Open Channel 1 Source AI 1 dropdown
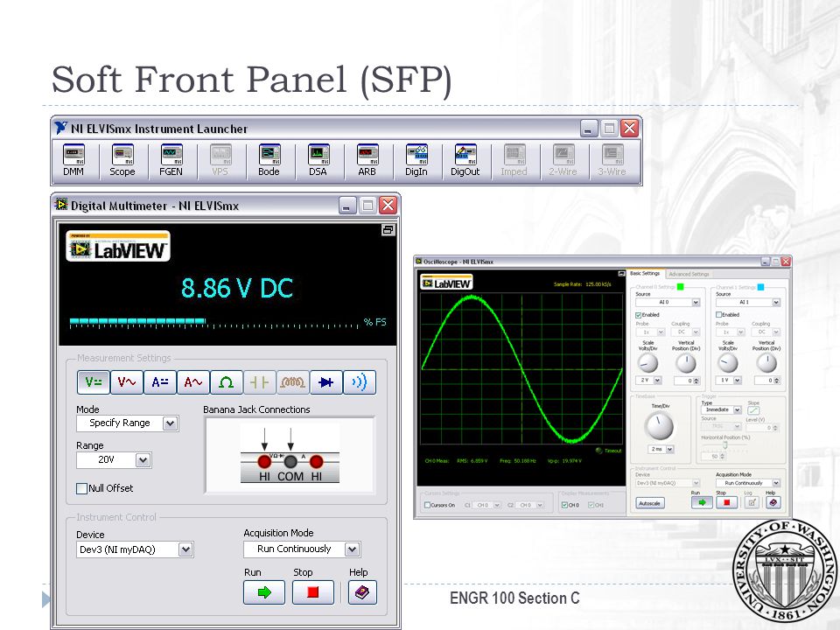Viewport: 840px width, 630px height. pos(748,302)
